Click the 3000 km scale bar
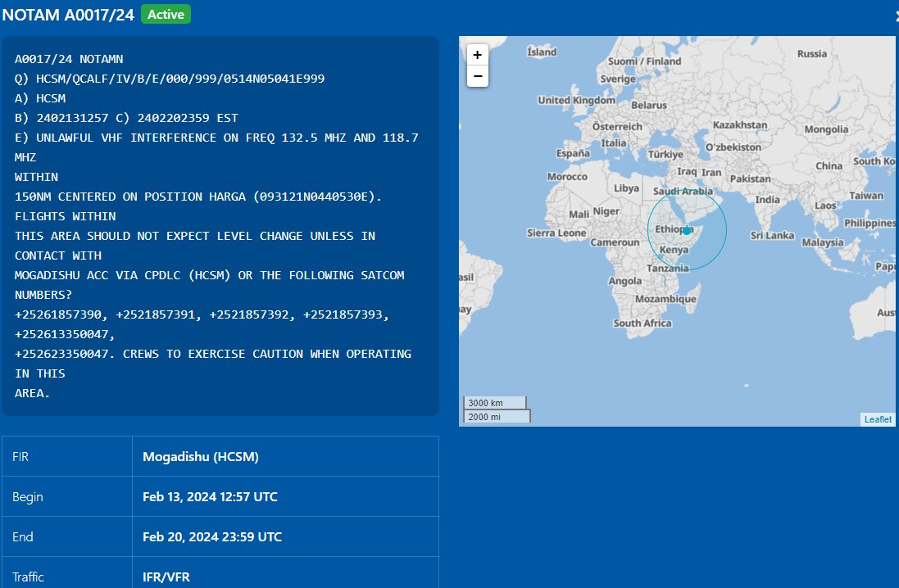 click(x=494, y=403)
